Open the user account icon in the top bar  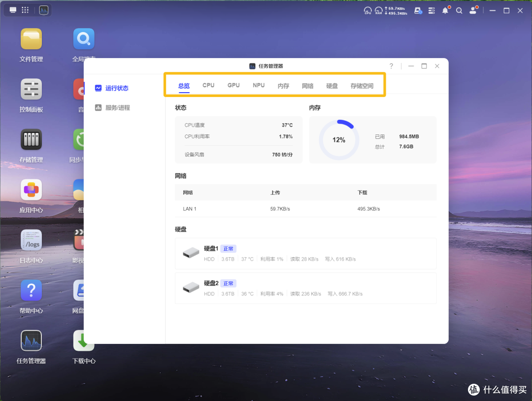pyautogui.click(x=473, y=10)
